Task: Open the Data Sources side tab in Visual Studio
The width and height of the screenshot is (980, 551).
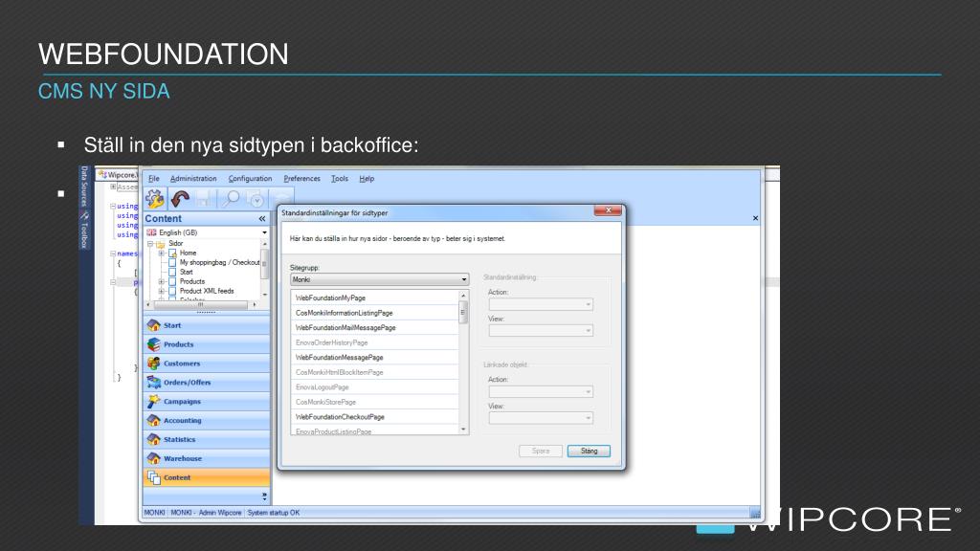Action: pos(84,187)
